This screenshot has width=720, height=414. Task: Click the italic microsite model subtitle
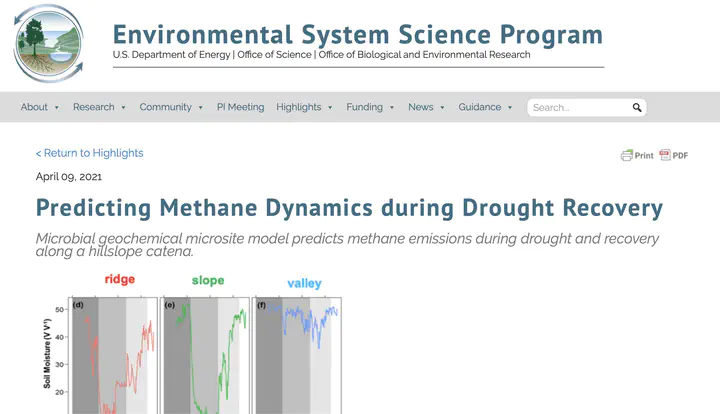(347, 245)
